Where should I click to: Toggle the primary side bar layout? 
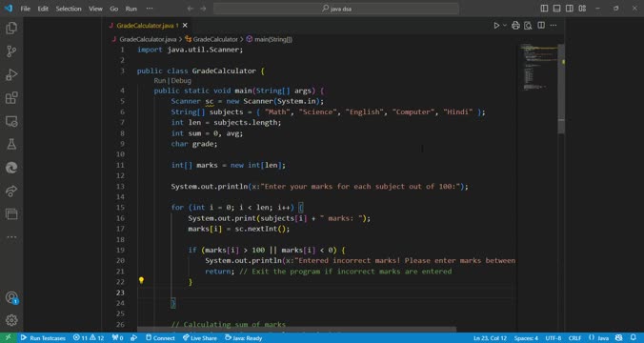click(544, 9)
